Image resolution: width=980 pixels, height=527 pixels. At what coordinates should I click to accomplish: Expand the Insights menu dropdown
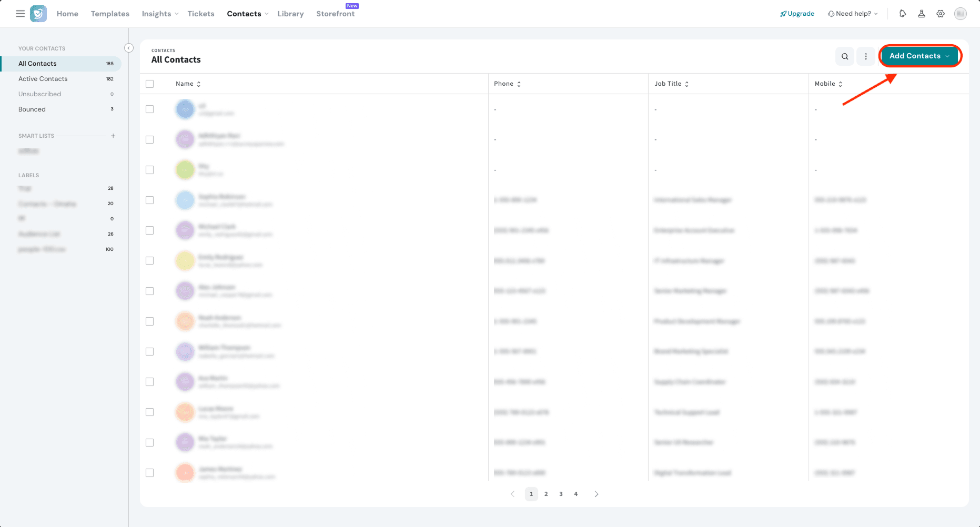tap(160, 14)
